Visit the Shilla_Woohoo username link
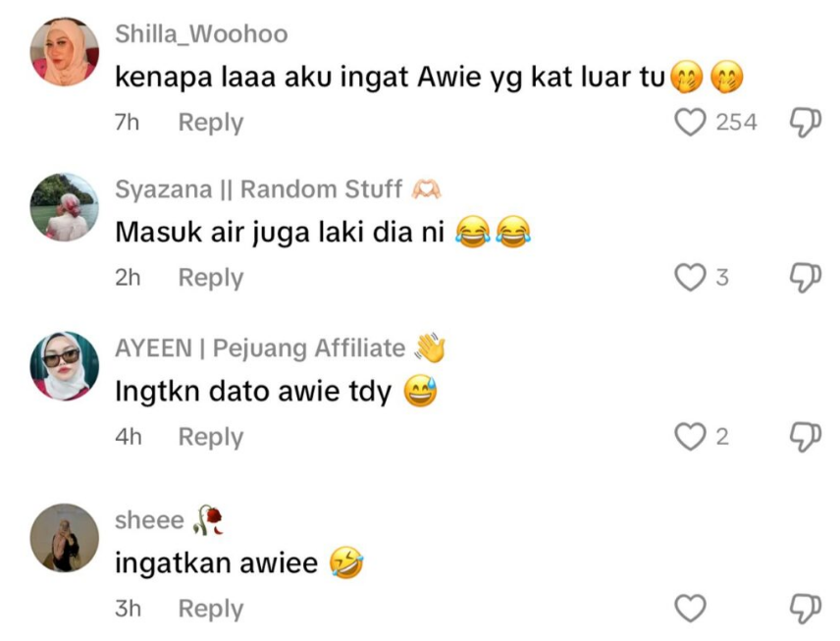The height and width of the screenshot is (641, 840). [x=201, y=33]
